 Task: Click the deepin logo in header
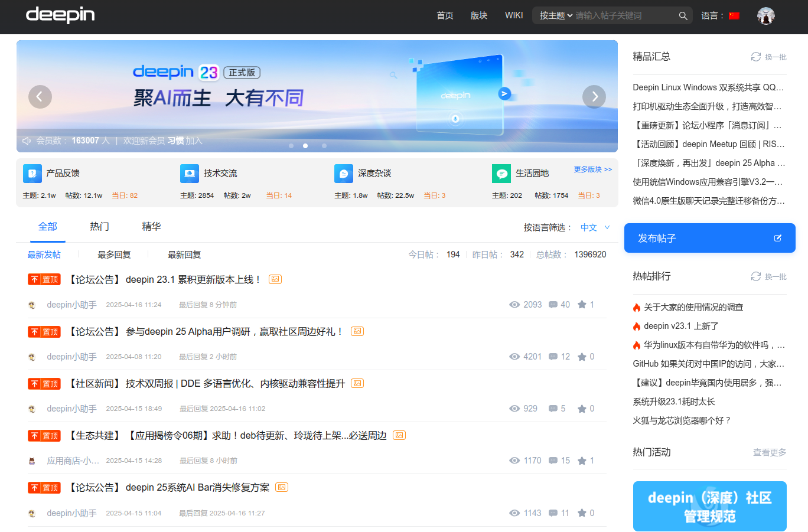click(x=60, y=15)
